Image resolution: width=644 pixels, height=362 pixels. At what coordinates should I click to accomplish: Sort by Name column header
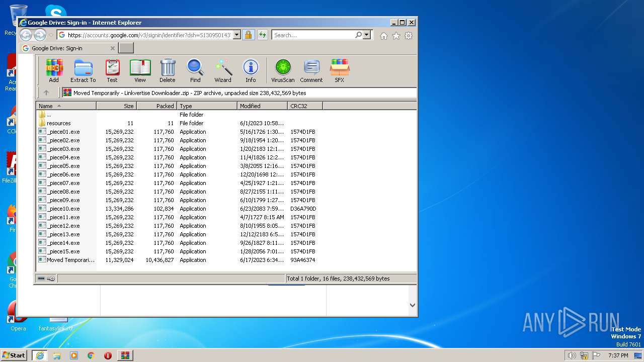66,106
